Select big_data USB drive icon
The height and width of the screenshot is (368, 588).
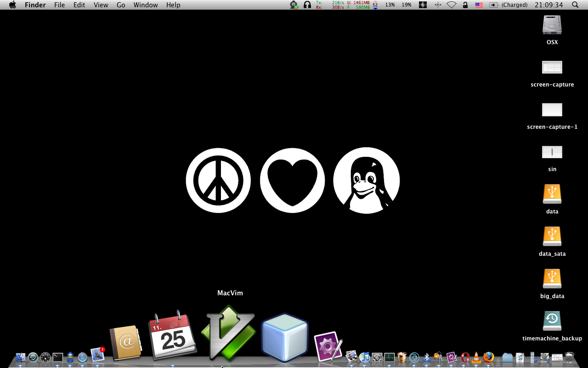point(552,279)
